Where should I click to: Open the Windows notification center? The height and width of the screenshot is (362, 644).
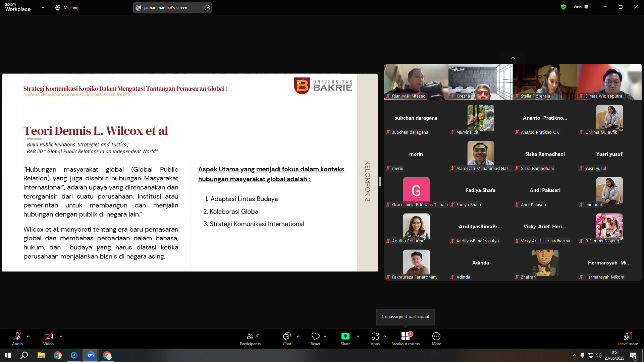click(634, 356)
